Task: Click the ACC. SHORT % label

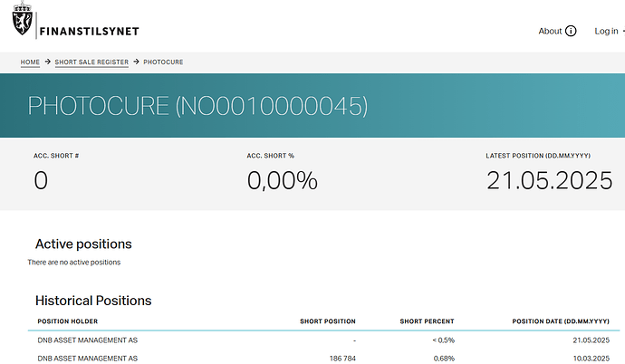Action: click(270, 156)
